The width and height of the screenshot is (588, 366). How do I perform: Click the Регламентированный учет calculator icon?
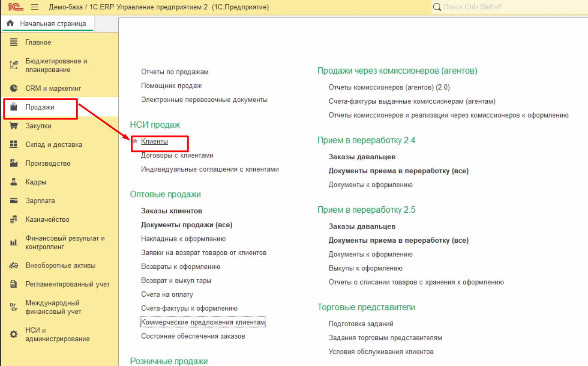14,284
